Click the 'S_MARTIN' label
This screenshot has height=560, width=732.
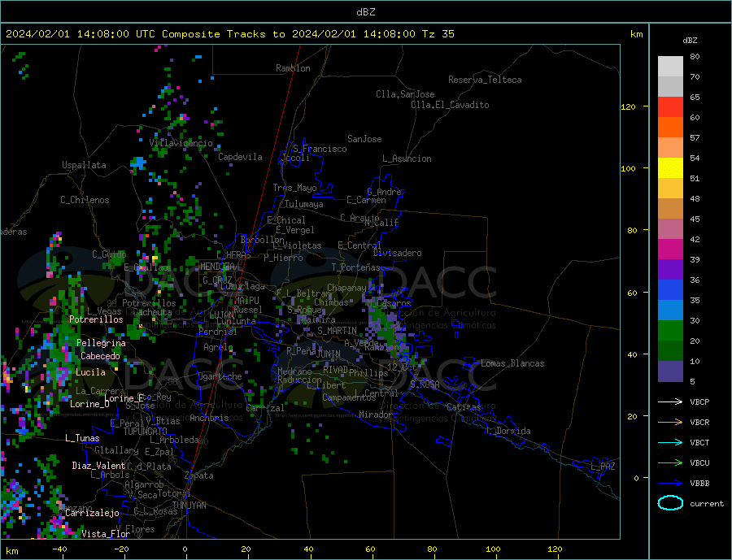337,330
